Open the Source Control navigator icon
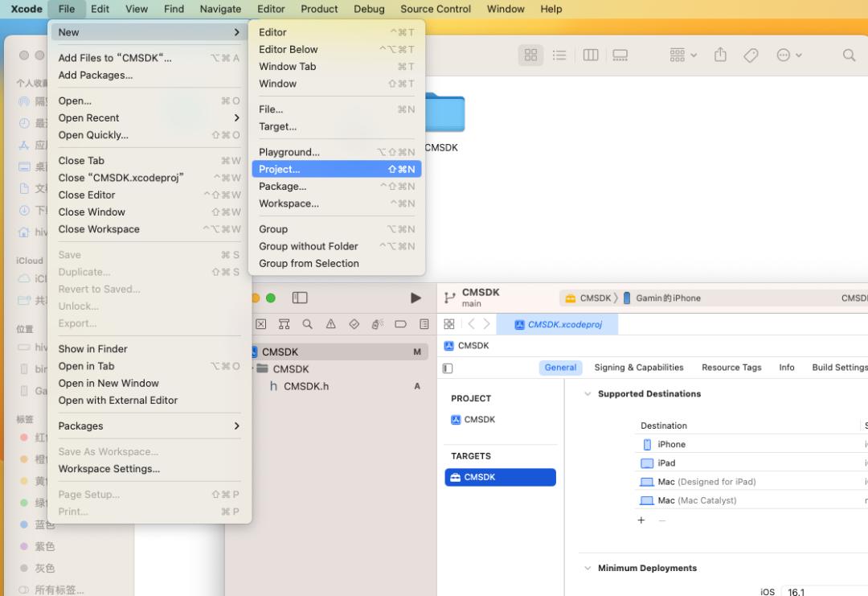Screen dimensions: 868x596 coord(260,324)
